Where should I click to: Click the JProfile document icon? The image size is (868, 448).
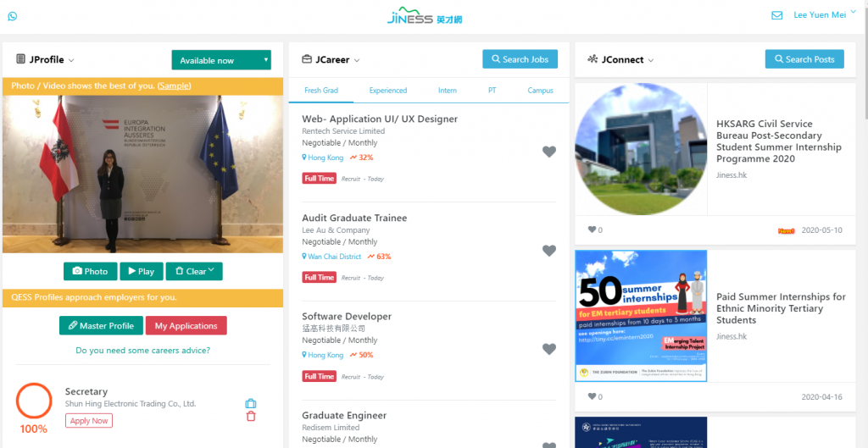(20, 59)
